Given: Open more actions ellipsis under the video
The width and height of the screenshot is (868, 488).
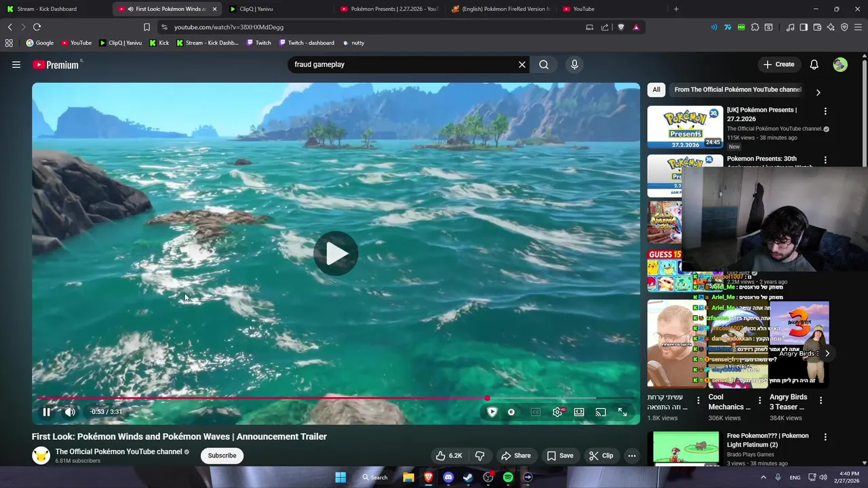Looking at the screenshot, I should (x=632, y=455).
